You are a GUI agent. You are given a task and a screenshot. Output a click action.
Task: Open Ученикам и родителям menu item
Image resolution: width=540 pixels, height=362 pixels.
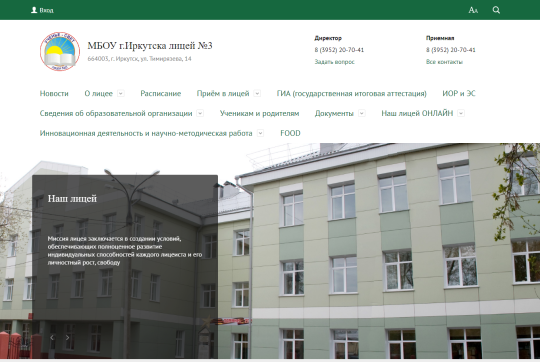point(259,113)
